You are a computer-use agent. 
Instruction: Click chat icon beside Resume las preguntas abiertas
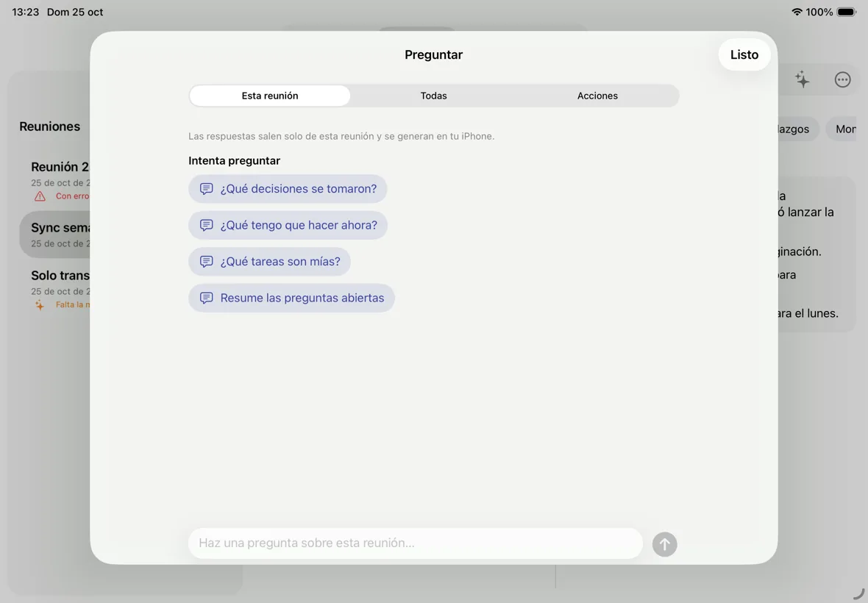207,298
